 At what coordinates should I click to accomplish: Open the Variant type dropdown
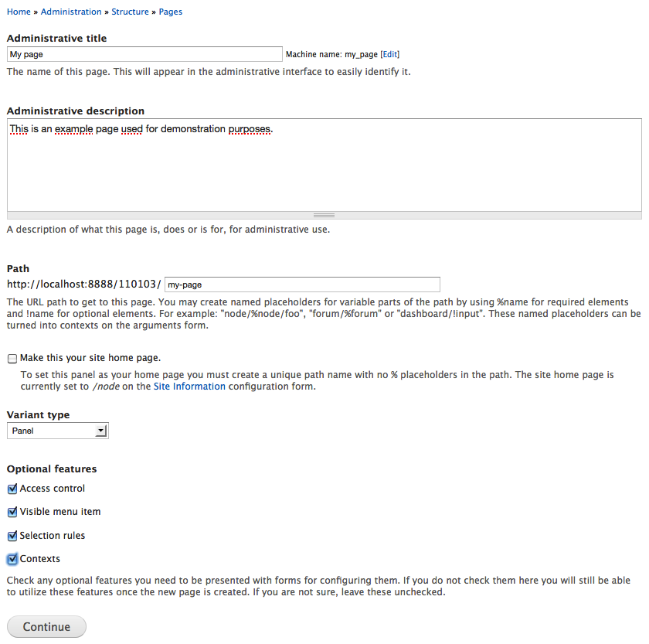(x=57, y=431)
